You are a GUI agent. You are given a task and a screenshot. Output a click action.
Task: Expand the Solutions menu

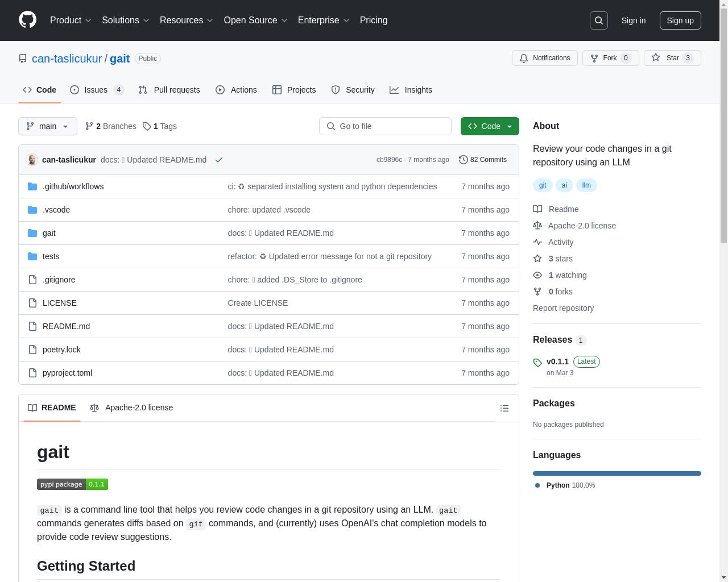[x=126, y=20]
